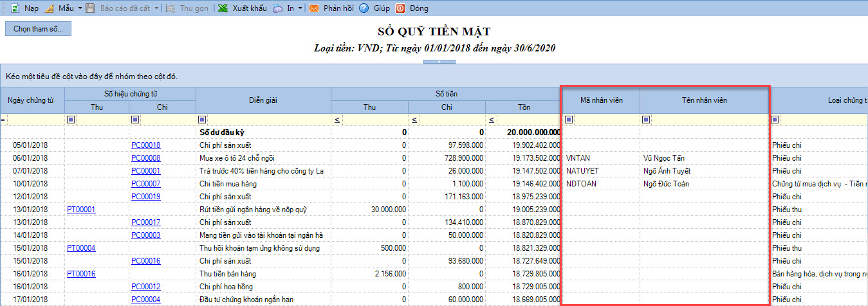Screen dimensions: 868x306
Task: Open receipt link PT00004
Action: [x=81, y=248]
